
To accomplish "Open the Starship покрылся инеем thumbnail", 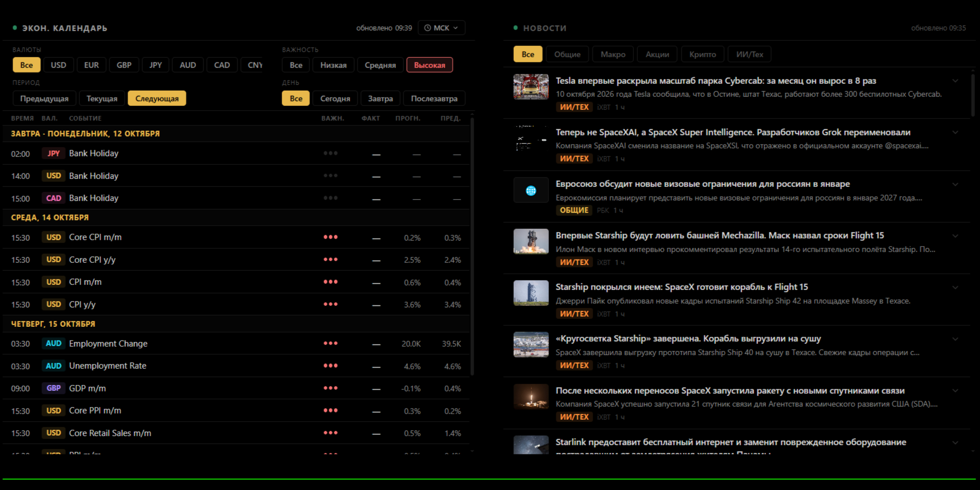I will [531, 293].
